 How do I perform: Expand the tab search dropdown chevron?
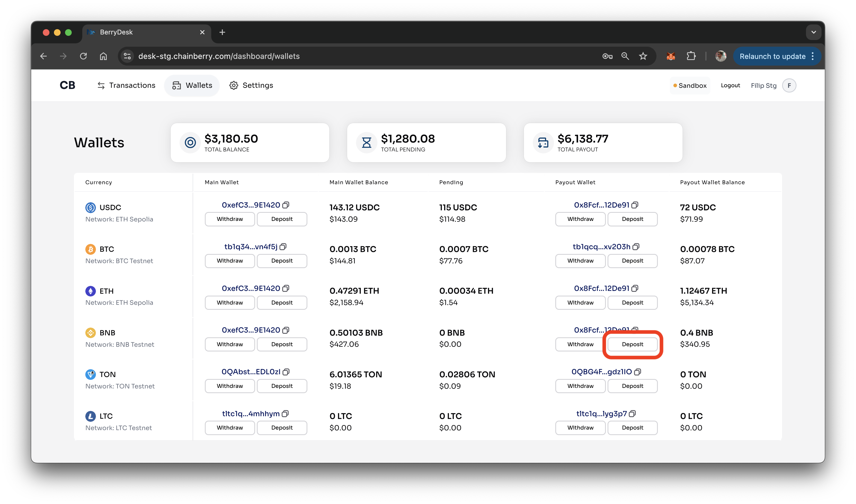pos(813,32)
